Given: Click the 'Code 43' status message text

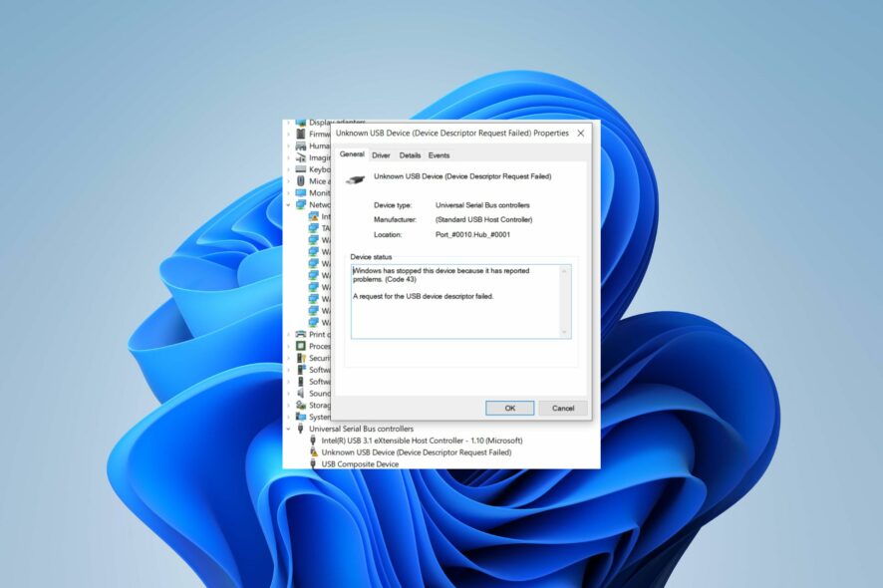Looking at the screenshot, I should (x=441, y=275).
